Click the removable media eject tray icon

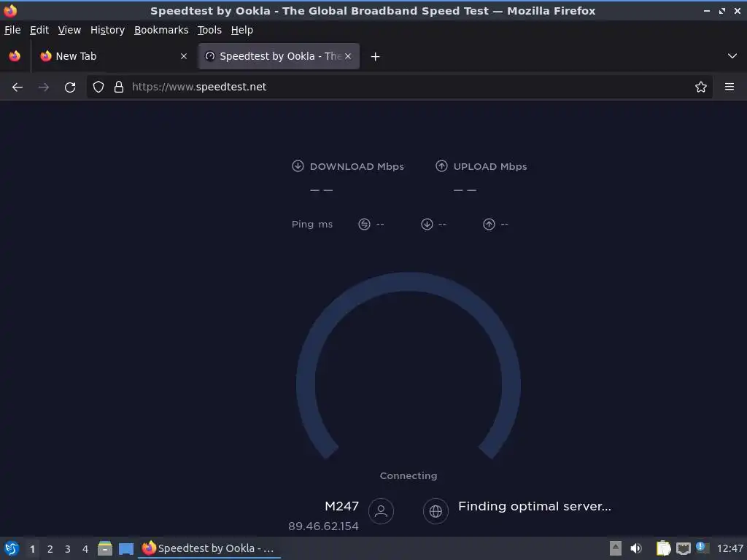616,548
